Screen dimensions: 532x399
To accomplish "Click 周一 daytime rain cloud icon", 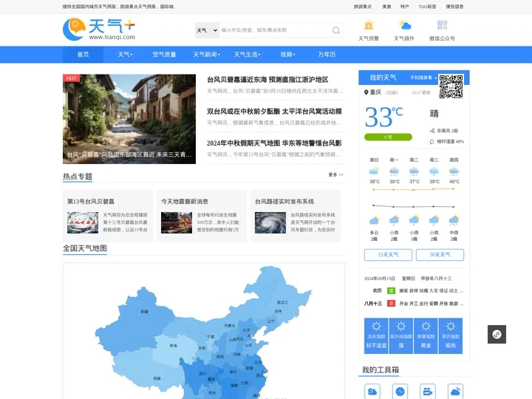I will (x=394, y=171).
